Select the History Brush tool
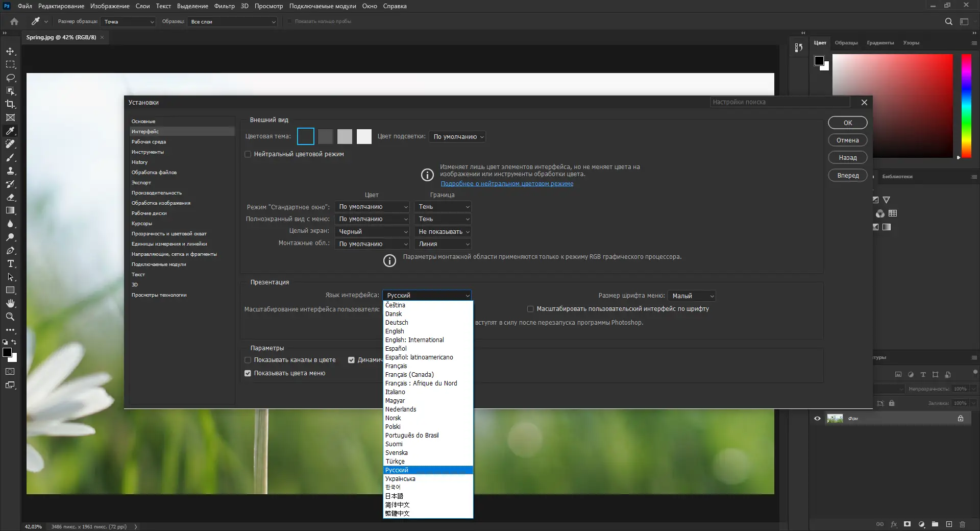980x531 pixels. coord(10,184)
